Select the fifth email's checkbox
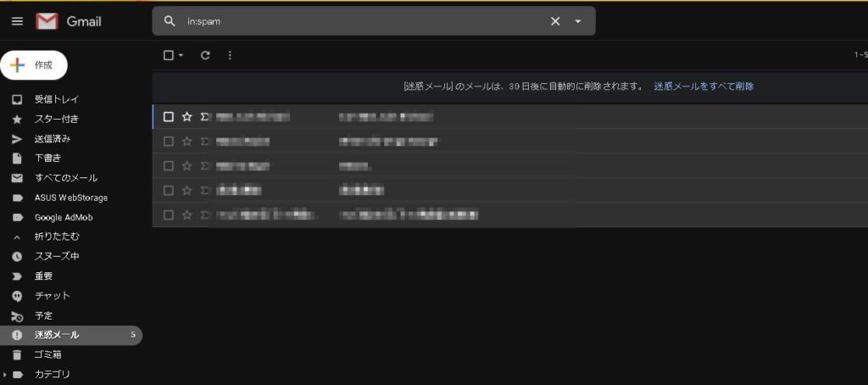 169,215
